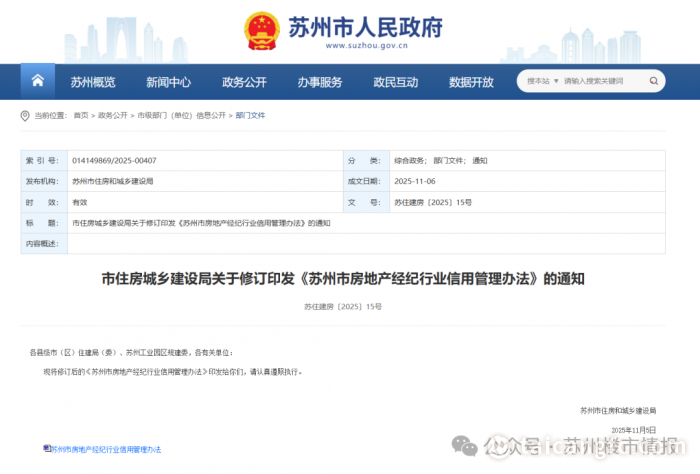Go to 政务公开 in the navigation bar
This screenshot has height=474, width=700.
point(244,82)
